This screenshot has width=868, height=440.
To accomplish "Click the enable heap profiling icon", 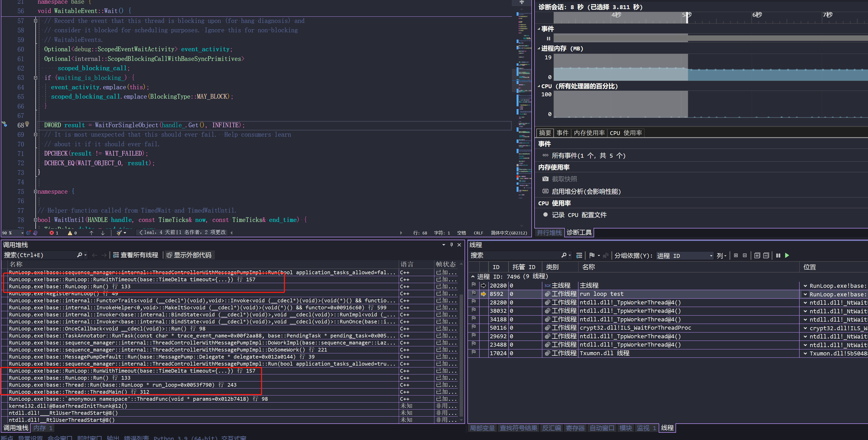I will (545, 191).
